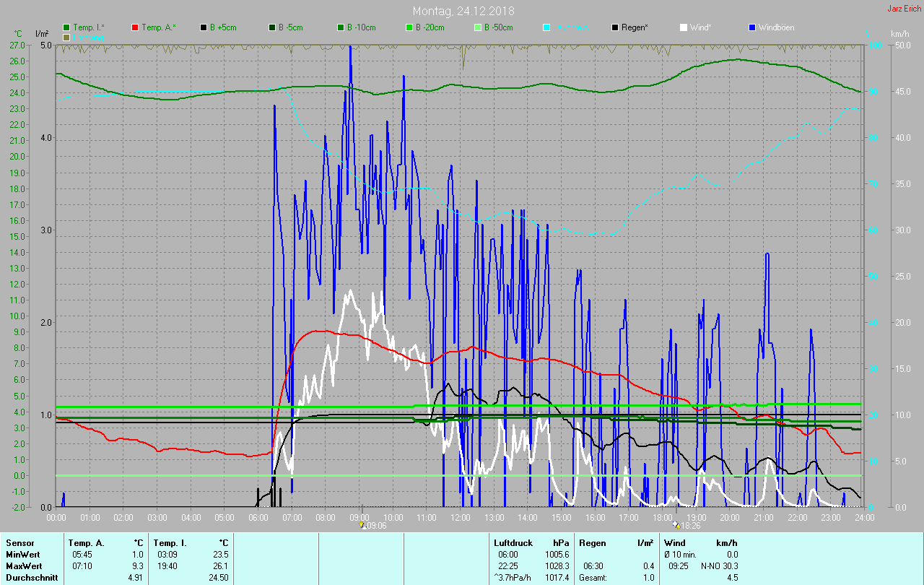Click the dark green Temp. I. legend swatch

(x=66, y=27)
